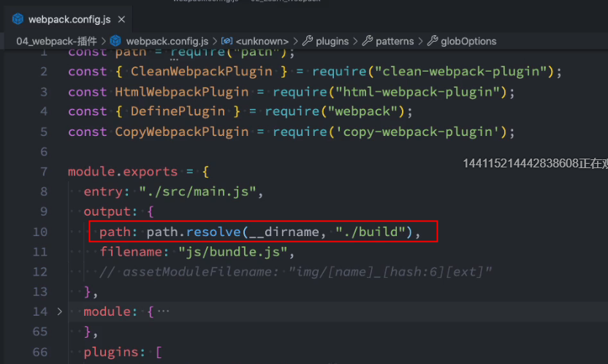Click the "./src/main.js" string
The height and width of the screenshot is (364, 608).
pyautogui.click(x=198, y=192)
